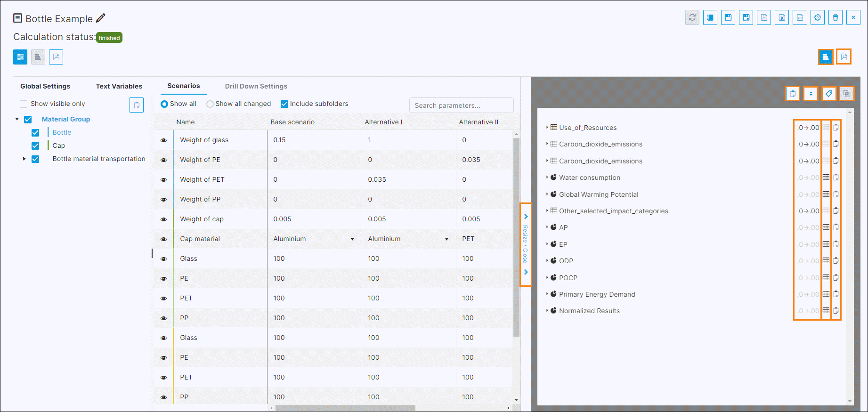
Task: Select Bottle material transportation tree item
Action: point(99,159)
